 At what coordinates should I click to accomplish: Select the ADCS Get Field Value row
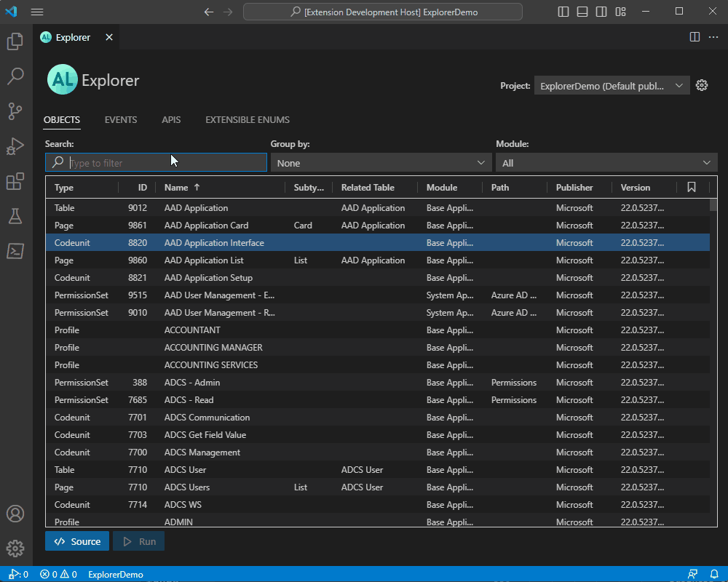tap(377, 435)
